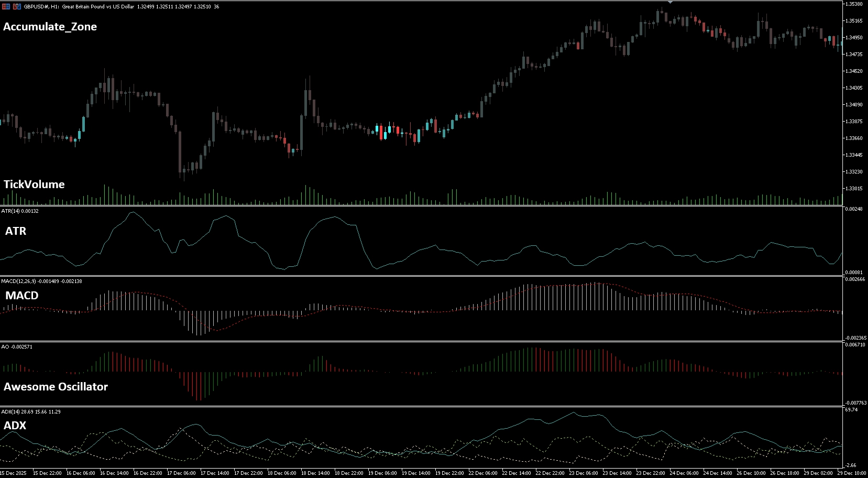868x478 pixels.
Task: Click the 16 Dec 06:00 time label
Action: [81, 473]
